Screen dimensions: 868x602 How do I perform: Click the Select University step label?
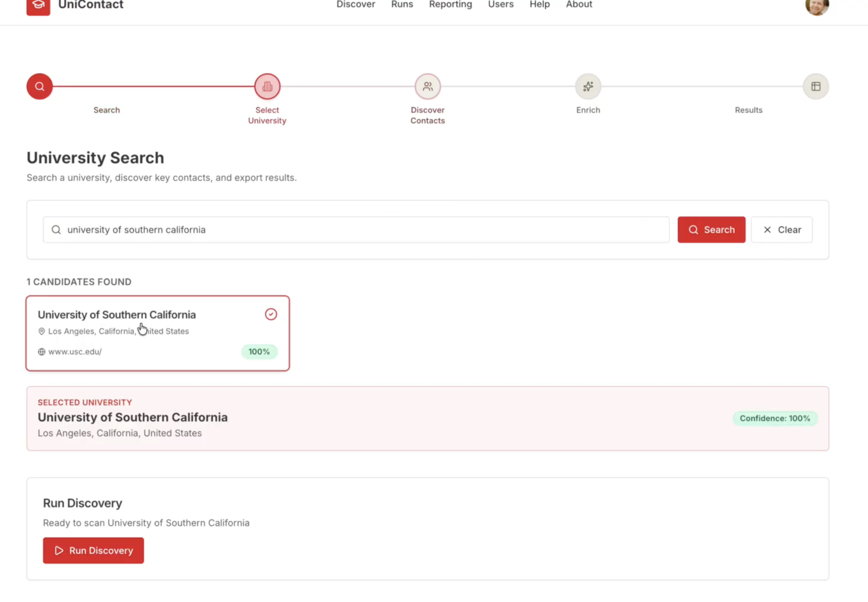point(267,115)
